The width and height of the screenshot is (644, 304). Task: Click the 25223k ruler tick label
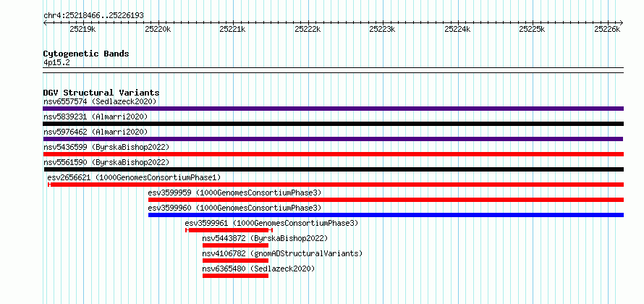[x=382, y=29]
